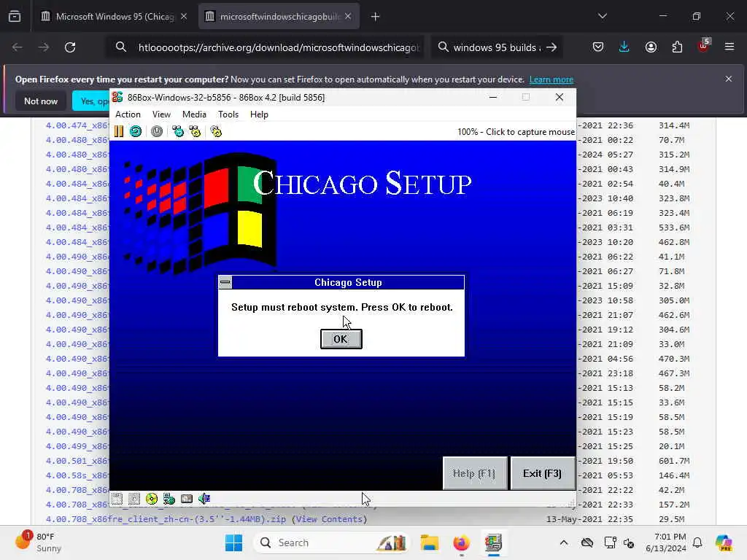Click the 4.00.474_x86 file link
Image resolution: width=747 pixels, height=560 pixels.
click(77, 125)
